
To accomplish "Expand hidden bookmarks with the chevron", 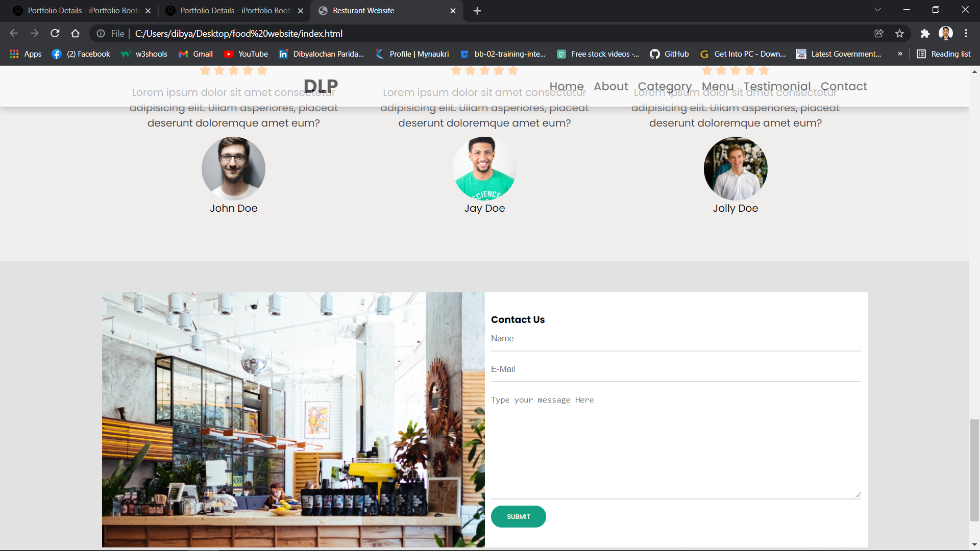I will pos(900,54).
